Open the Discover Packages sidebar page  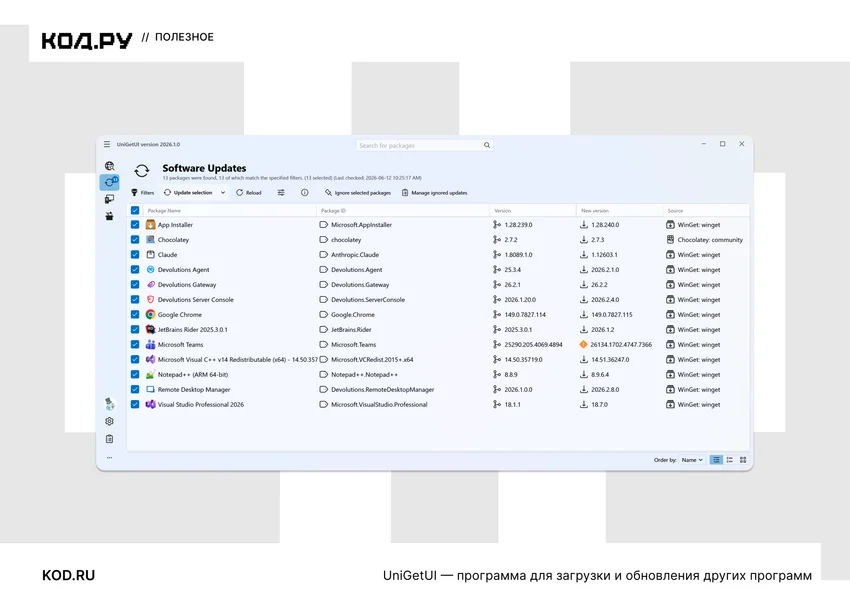pos(110,166)
